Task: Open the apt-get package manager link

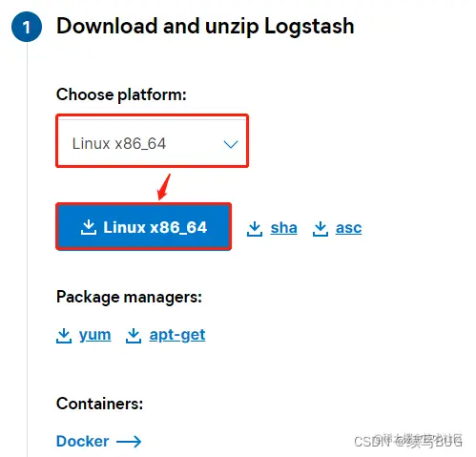Action: point(177,336)
